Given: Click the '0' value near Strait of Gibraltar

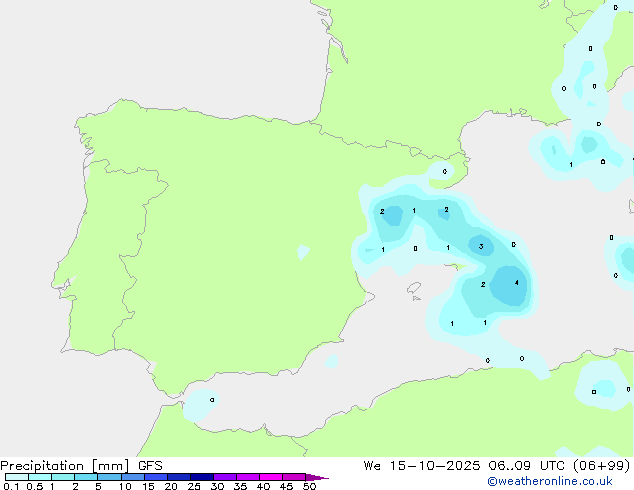Looking at the screenshot, I should (x=212, y=400).
